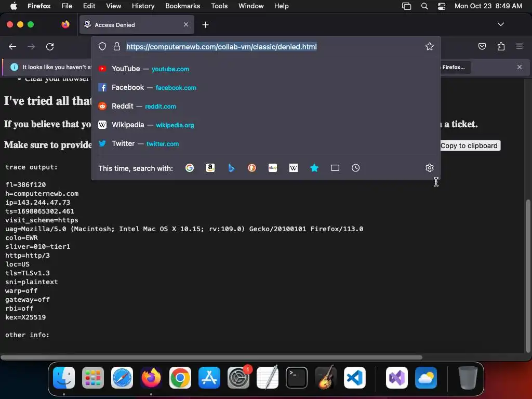Open the Tools menu
The width and height of the screenshot is (532, 399).
(219, 6)
